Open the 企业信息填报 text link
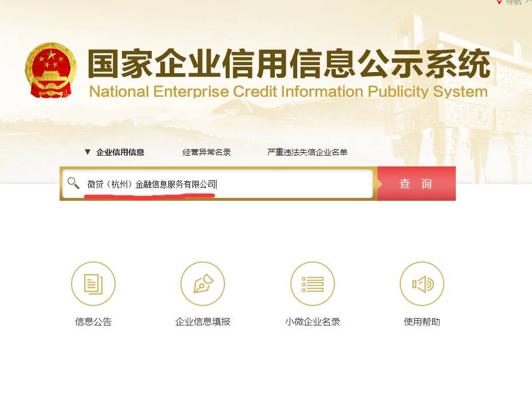The height and width of the screenshot is (417, 532). pos(203,321)
